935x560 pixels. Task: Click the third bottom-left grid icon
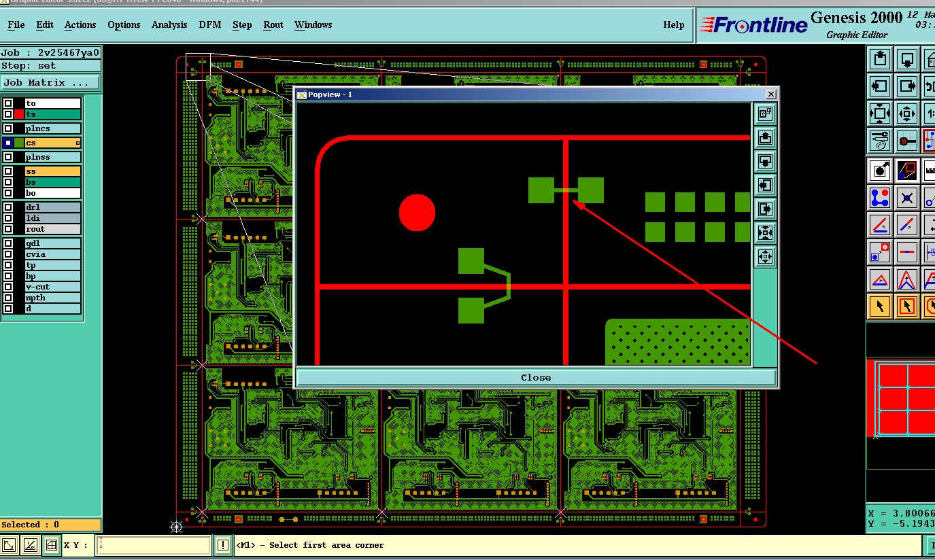pyautogui.click(x=52, y=545)
